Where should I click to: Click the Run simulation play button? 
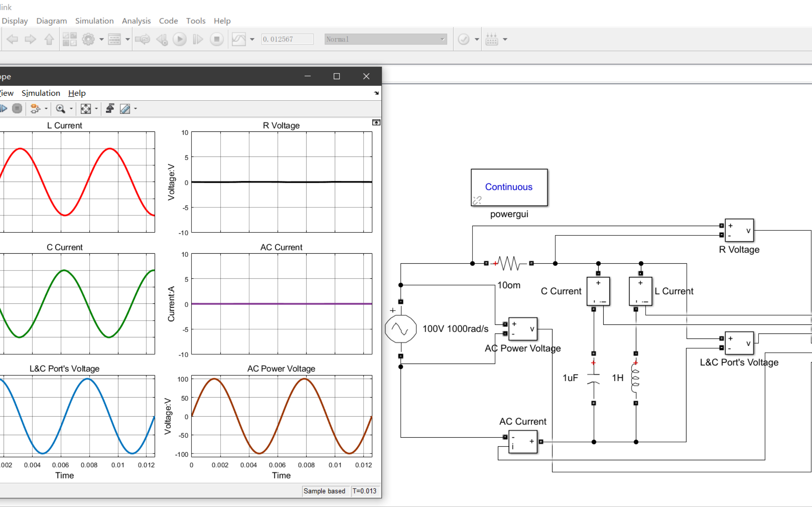pos(179,39)
